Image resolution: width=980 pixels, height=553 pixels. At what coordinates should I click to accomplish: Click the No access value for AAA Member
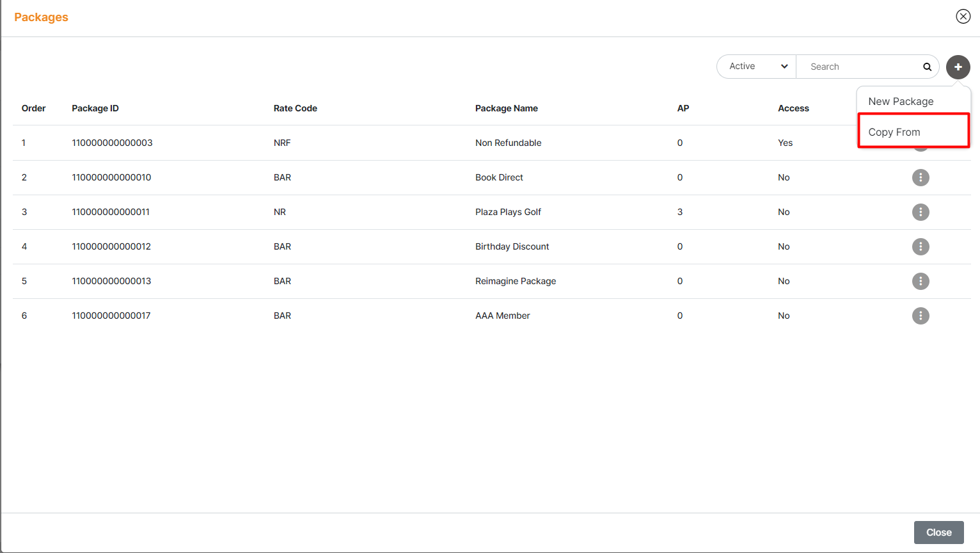tap(784, 316)
